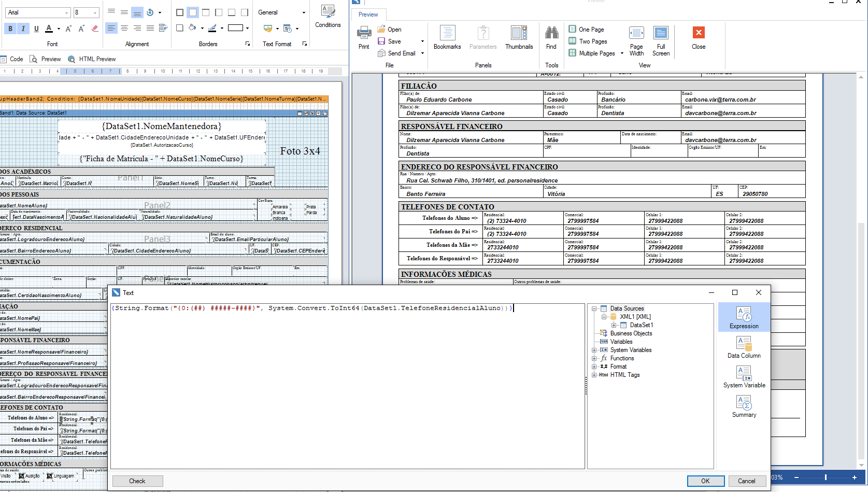Apply bottom border icon
The height and width of the screenshot is (492, 868).
click(x=232, y=12)
